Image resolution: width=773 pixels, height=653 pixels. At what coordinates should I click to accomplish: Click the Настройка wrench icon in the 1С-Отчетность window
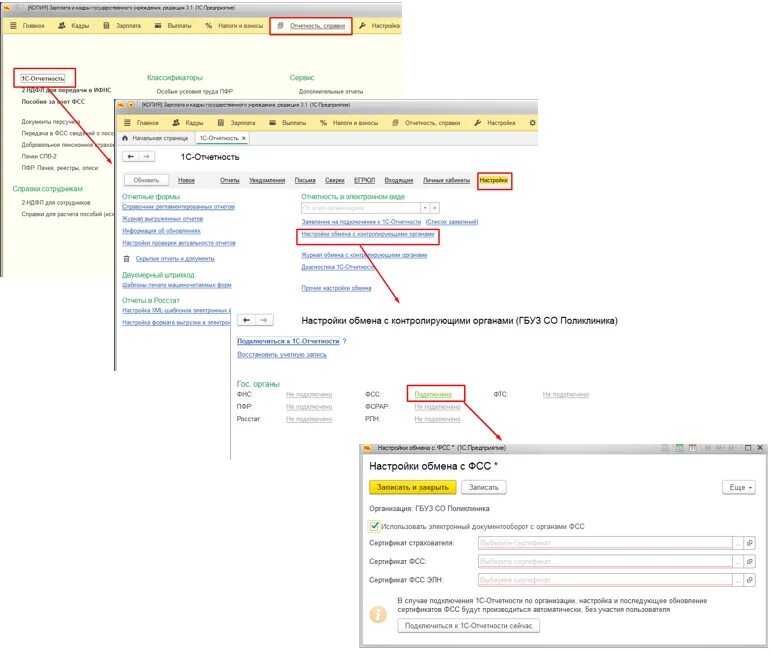477,123
